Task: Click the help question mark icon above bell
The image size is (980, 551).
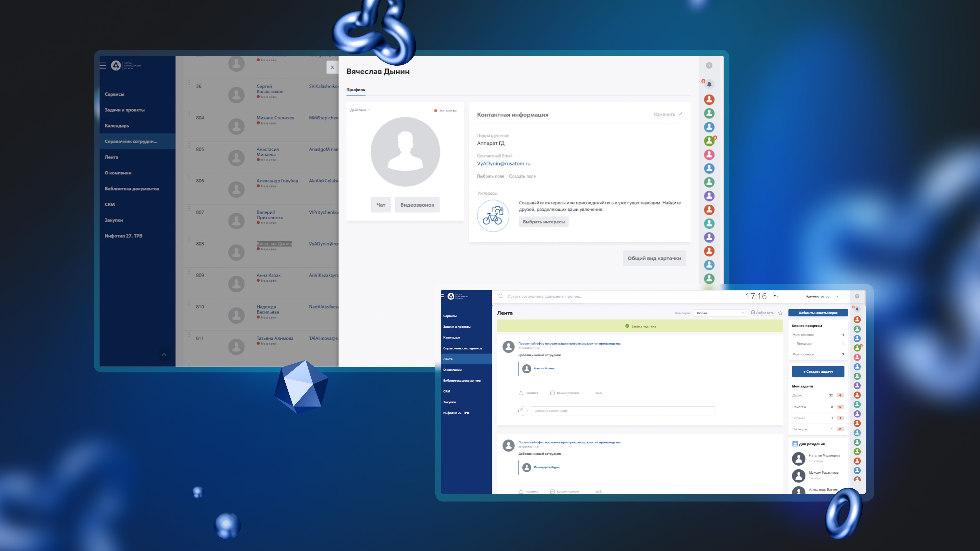Action: pyautogui.click(x=709, y=65)
